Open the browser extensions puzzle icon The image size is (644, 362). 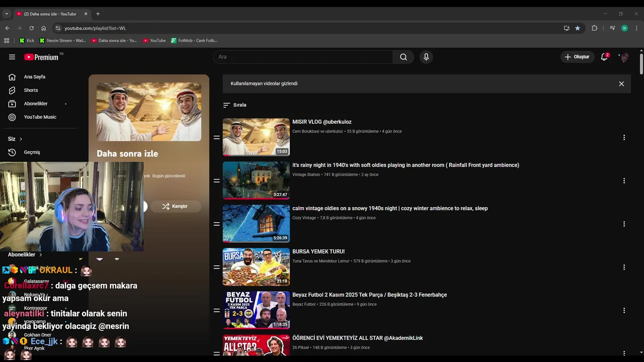tap(594, 28)
